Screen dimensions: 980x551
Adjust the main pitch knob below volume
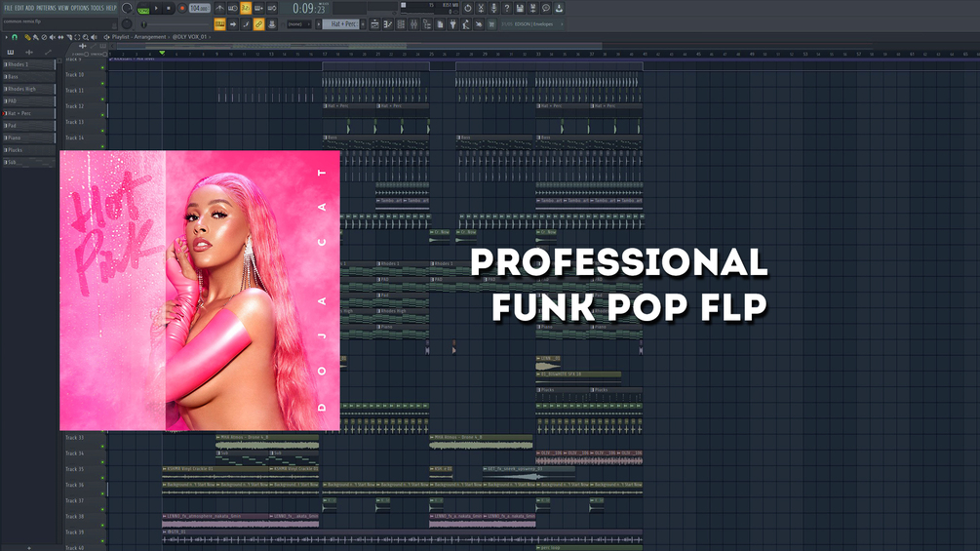127,23
